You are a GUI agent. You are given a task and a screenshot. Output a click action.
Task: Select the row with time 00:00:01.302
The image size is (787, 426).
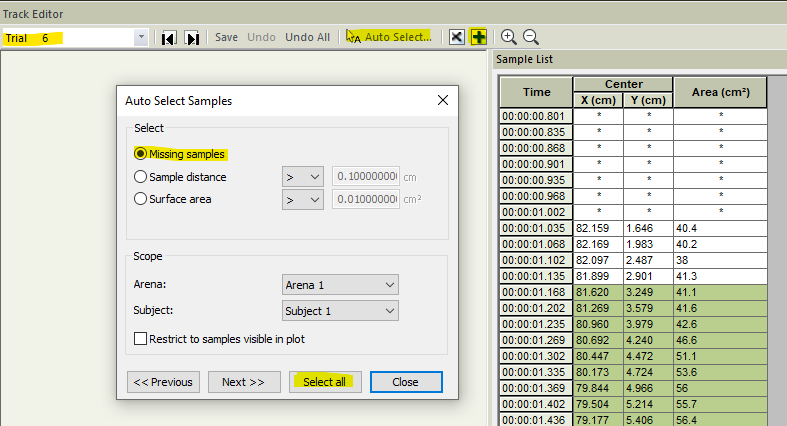coord(633,356)
